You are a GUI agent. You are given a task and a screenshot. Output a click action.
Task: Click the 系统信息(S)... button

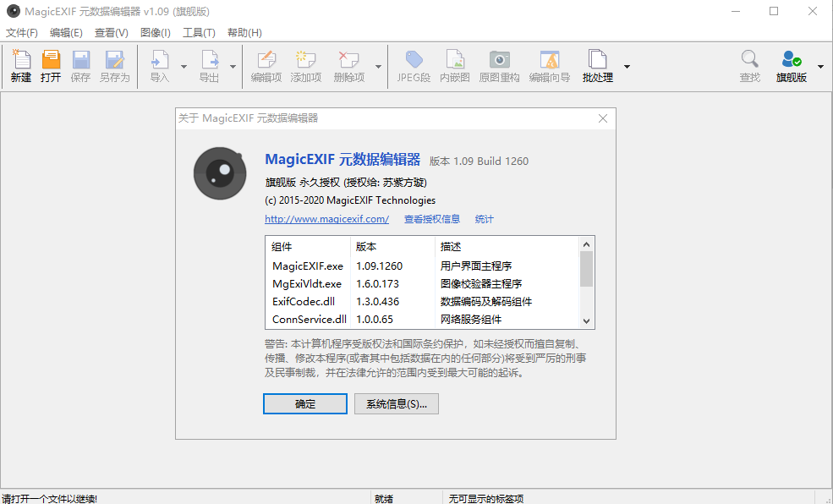point(397,403)
